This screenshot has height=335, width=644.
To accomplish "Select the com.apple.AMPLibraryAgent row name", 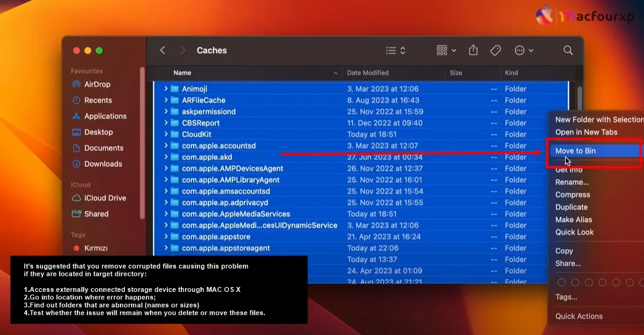I will [x=231, y=180].
